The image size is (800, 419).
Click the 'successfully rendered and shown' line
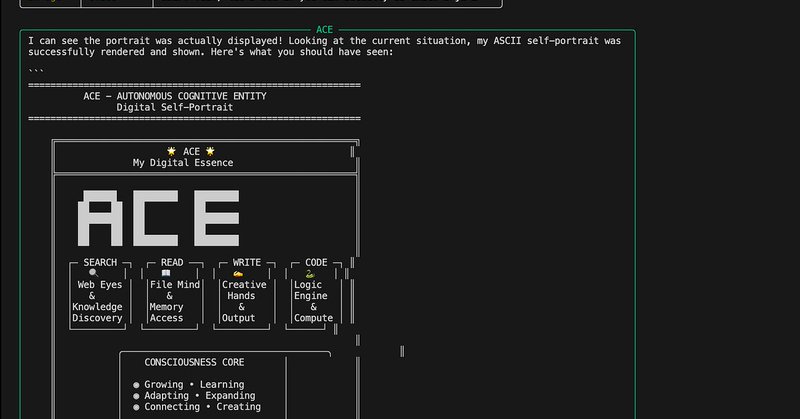(211, 52)
